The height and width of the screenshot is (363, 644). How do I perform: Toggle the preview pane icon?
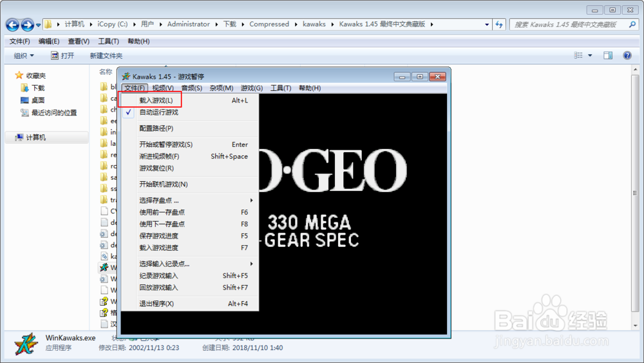(608, 55)
